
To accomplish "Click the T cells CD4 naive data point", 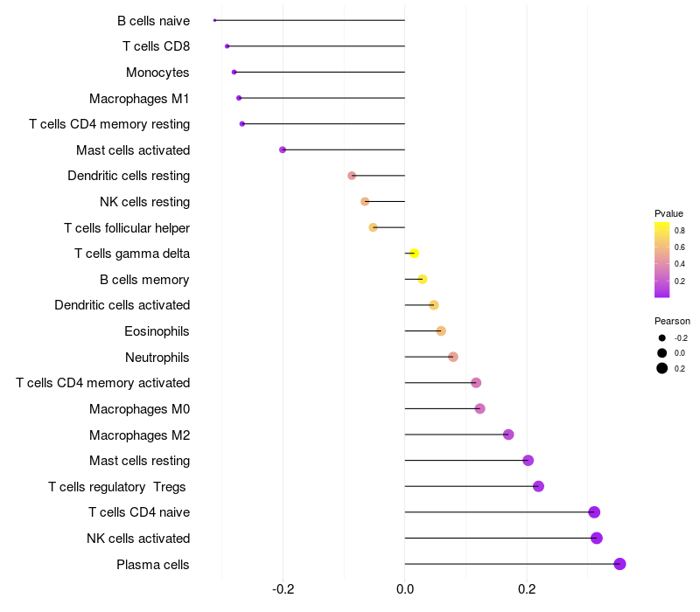I will tap(594, 512).
